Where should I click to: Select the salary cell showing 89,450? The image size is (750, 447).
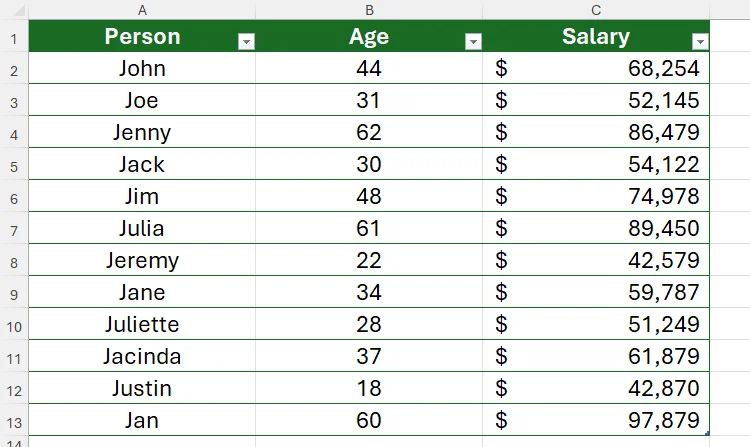pos(596,229)
